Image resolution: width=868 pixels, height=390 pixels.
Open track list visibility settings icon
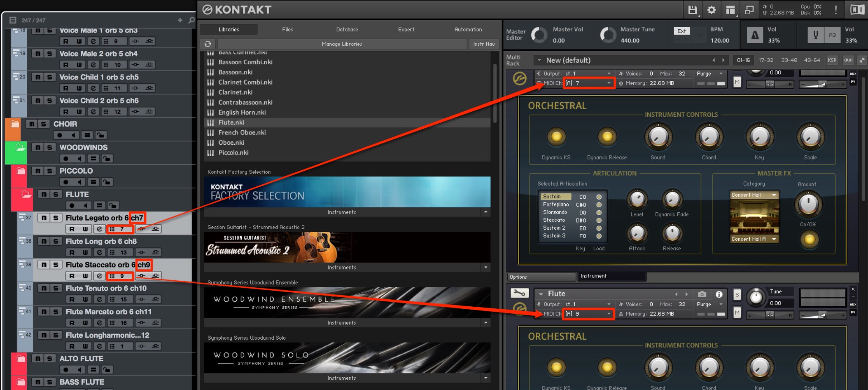click(13, 20)
